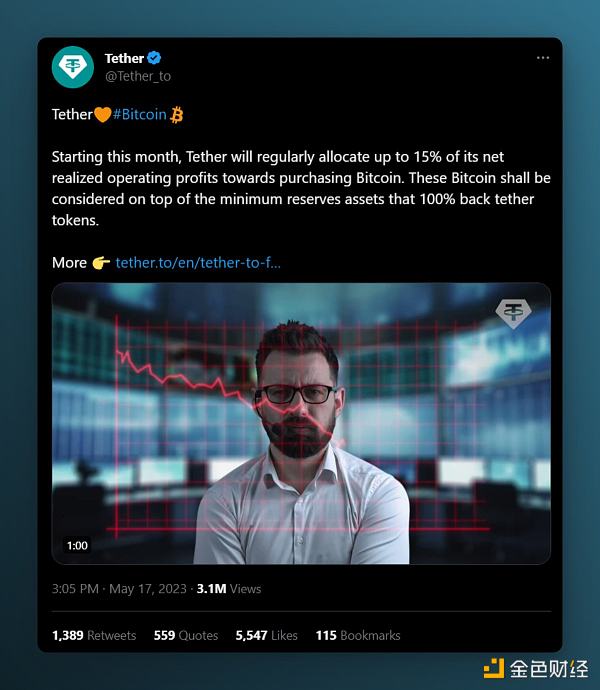Open the three-dot more options menu
Image resolution: width=600 pixels, height=690 pixels.
pos(542,58)
